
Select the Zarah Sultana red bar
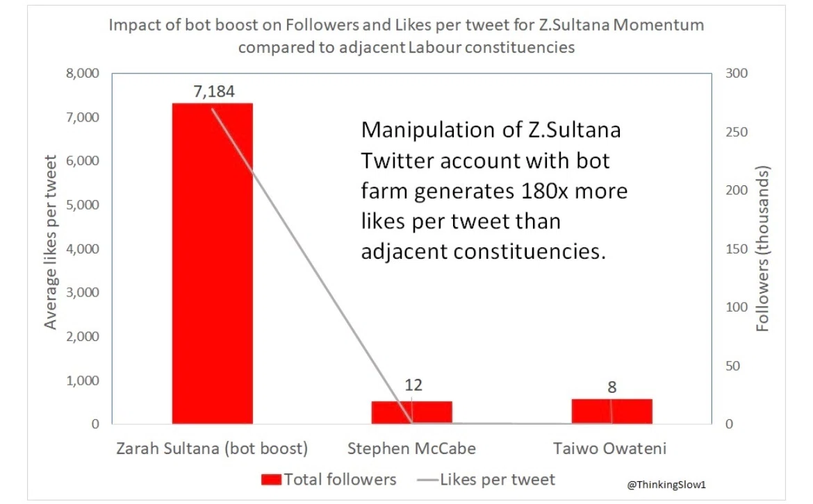213,264
